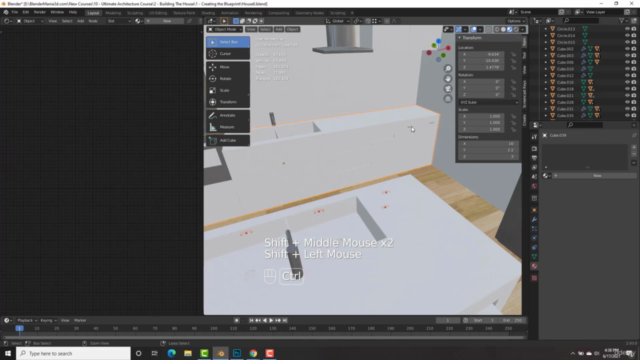Lock the Rotation Z value
Image resolution: width=640 pixels, height=360 pixels.
513,95
